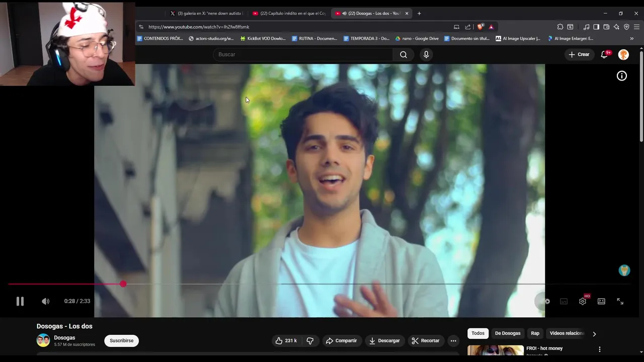Select the De Dosogas filter chip
644x362 pixels.
point(508,333)
